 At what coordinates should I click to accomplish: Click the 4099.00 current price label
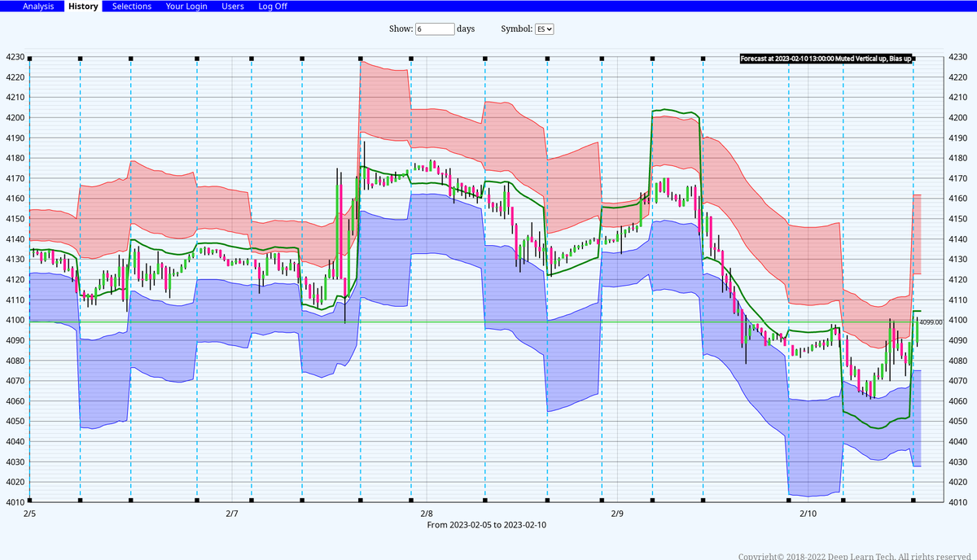(931, 322)
